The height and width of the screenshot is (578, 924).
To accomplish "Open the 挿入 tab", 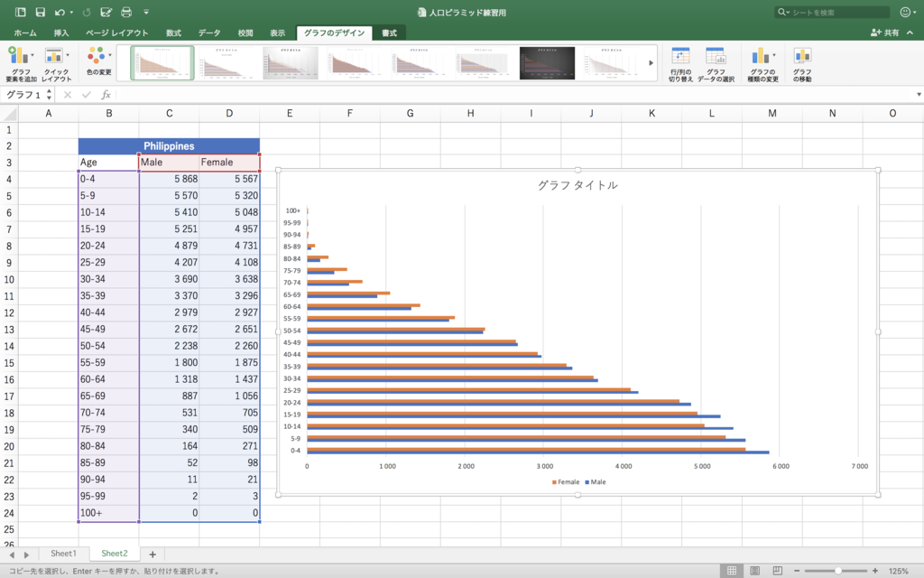I will (61, 33).
